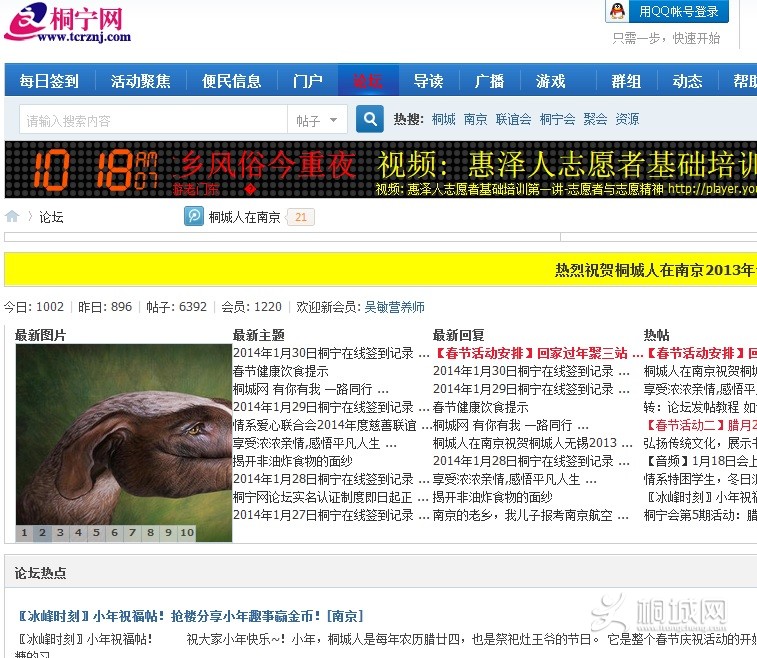Open 春节健康饮食提示 under 最新主题

coord(280,371)
